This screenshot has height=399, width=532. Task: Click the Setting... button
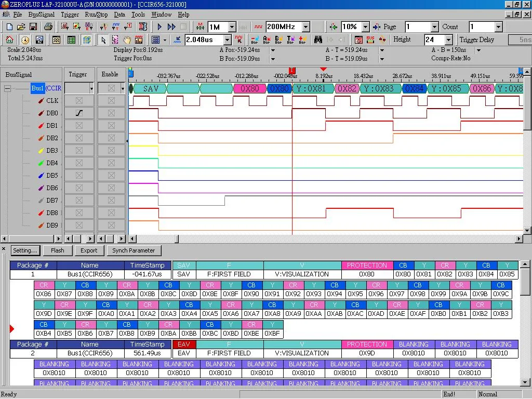tap(25, 250)
